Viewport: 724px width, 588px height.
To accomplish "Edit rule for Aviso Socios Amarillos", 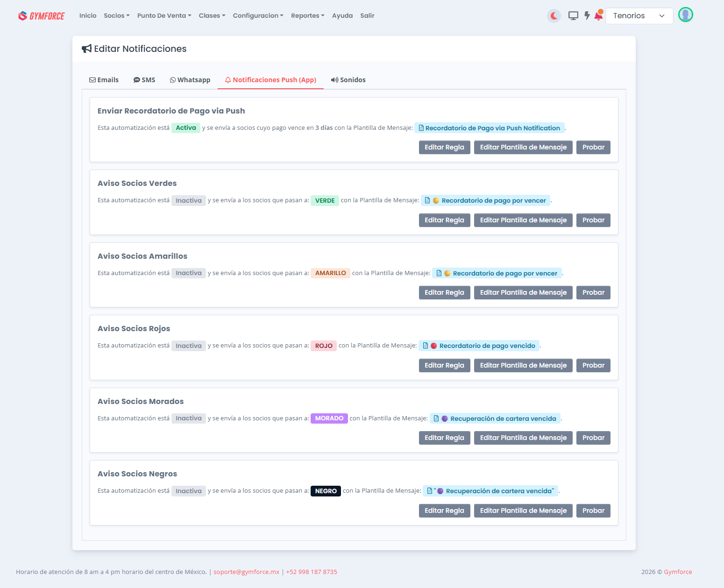I will (444, 292).
